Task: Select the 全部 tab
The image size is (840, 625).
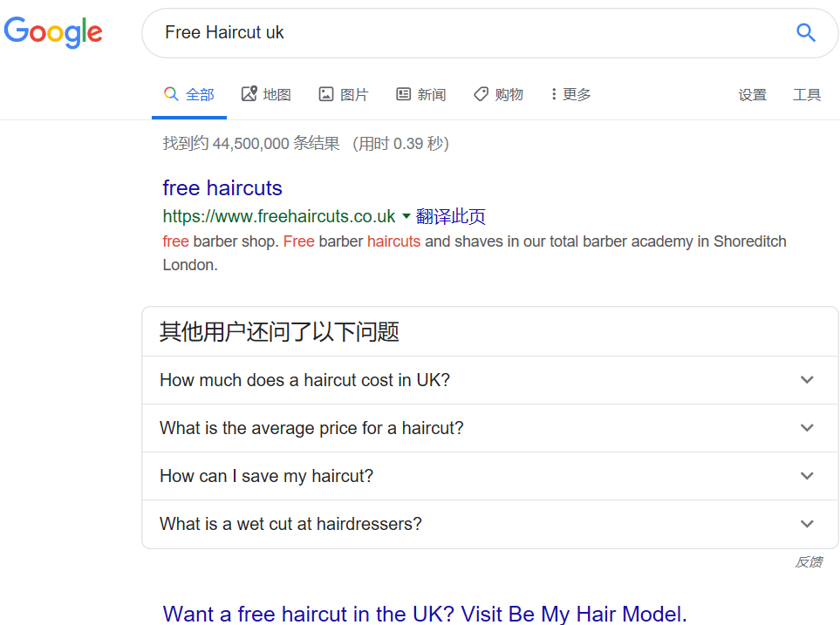Action: tap(189, 95)
